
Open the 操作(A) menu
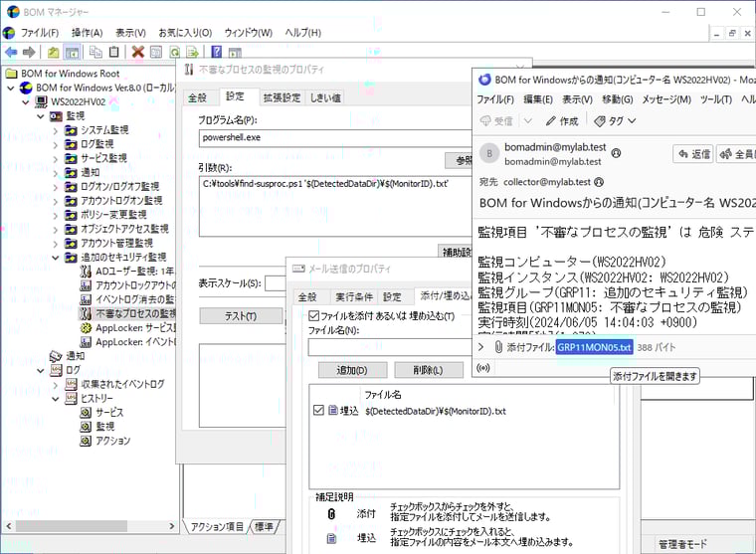[x=88, y=33]
